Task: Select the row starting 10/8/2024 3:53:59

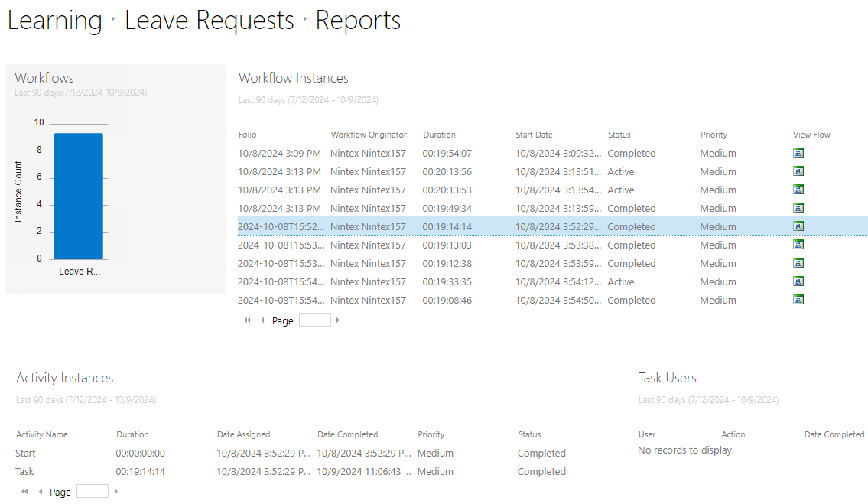Action: point(552,262)
